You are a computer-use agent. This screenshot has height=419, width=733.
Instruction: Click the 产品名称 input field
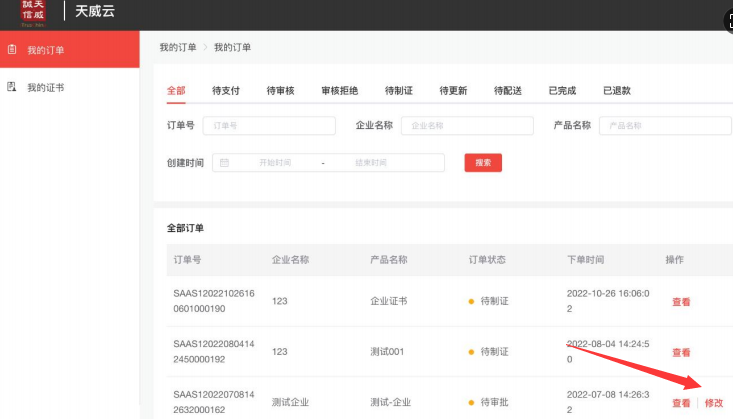point(664,126)
